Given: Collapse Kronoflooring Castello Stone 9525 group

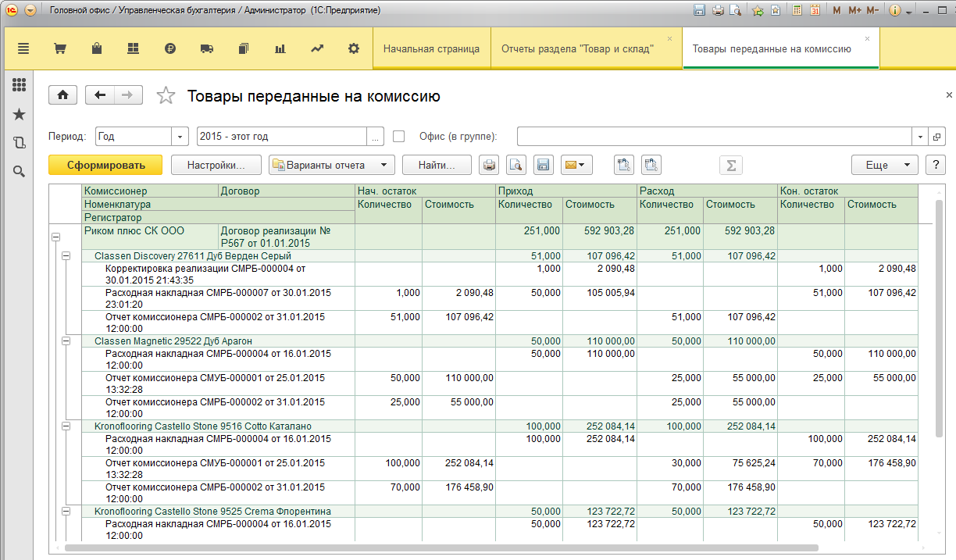Looking at the screenshot, I should pyautogui.click(x=66, y=512).
